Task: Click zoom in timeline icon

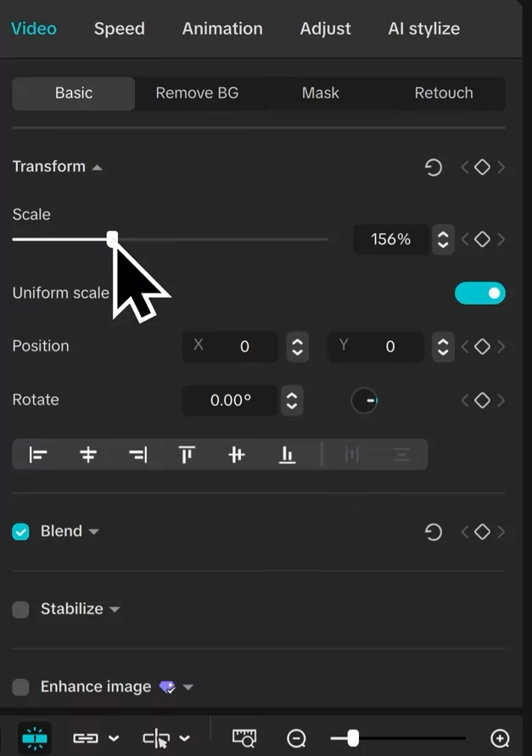Action: coord(500,738)
